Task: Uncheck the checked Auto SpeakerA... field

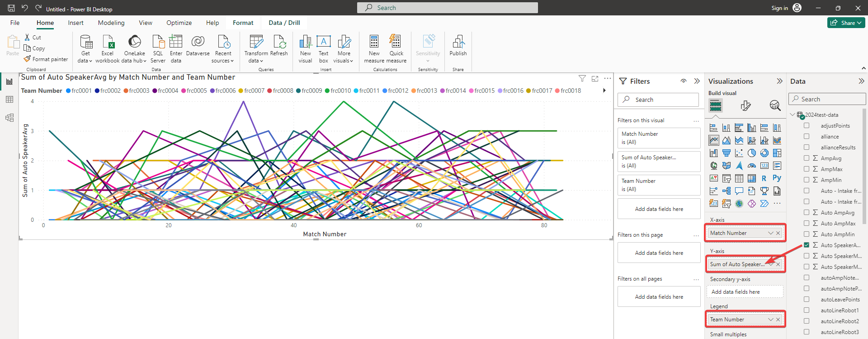Action: (807, 245)
